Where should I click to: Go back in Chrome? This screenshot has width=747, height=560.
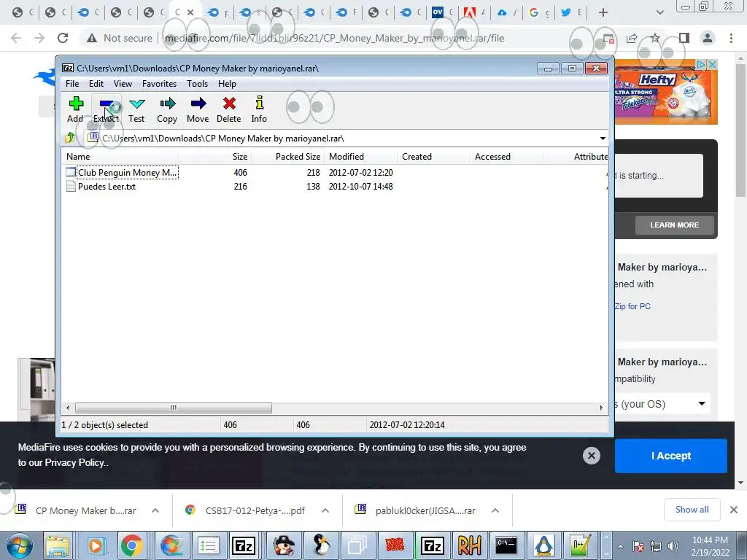pyautogui.click(x=16, y=38)
